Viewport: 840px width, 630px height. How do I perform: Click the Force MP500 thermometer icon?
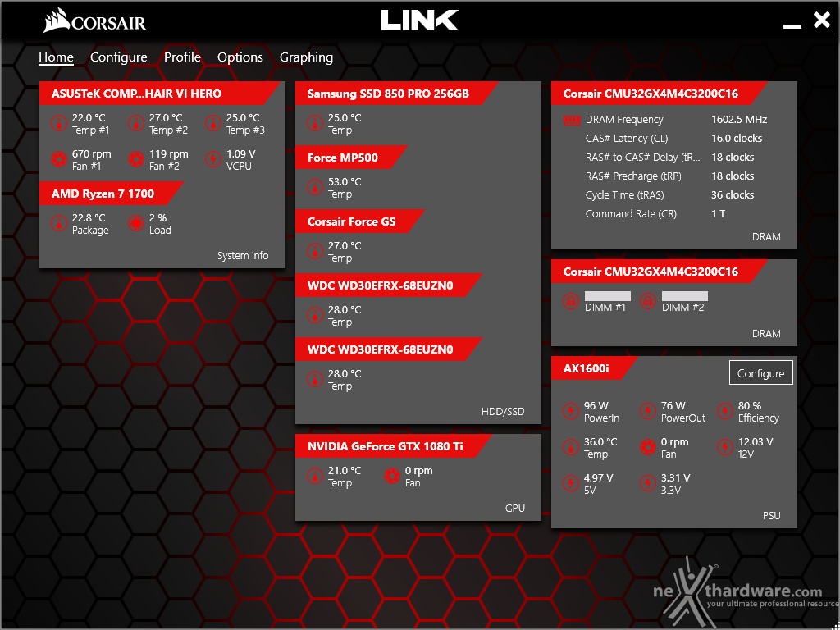coord(314,188)
